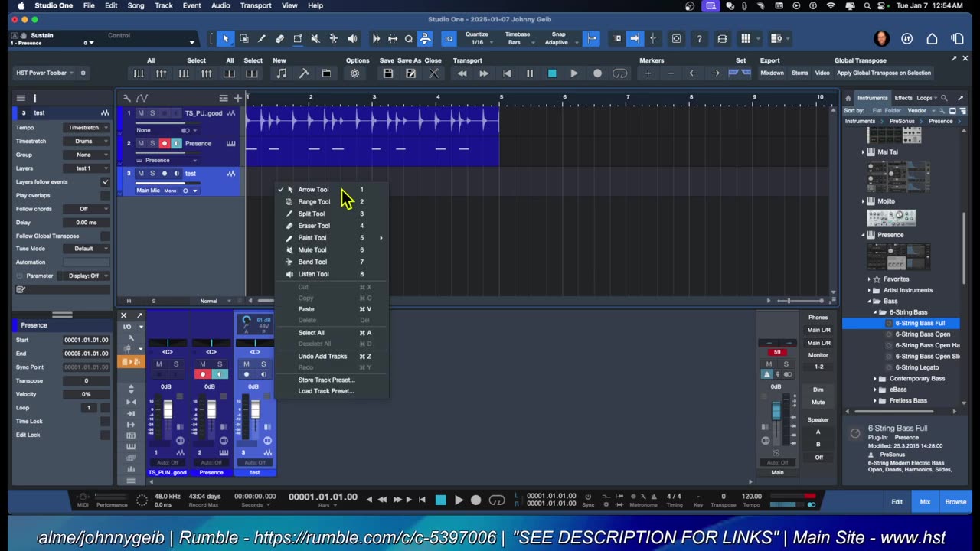Expand the Contemporary Bass folder
Viewport: 980px width, 551px height.
(876, 379)
